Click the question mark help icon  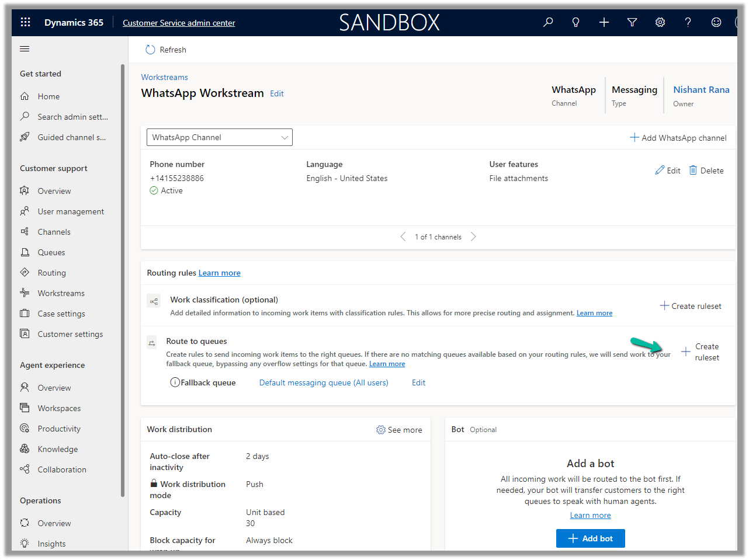coord(688,22)
